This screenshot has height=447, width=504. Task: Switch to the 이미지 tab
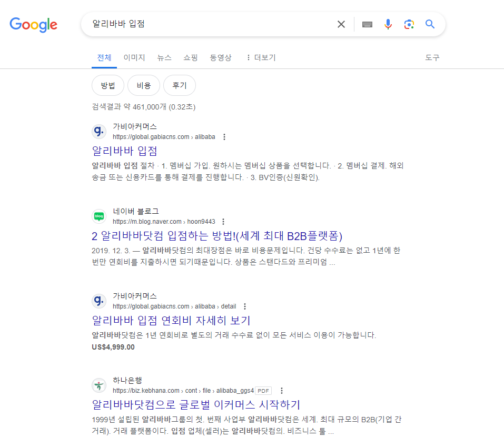coord(134,57)
